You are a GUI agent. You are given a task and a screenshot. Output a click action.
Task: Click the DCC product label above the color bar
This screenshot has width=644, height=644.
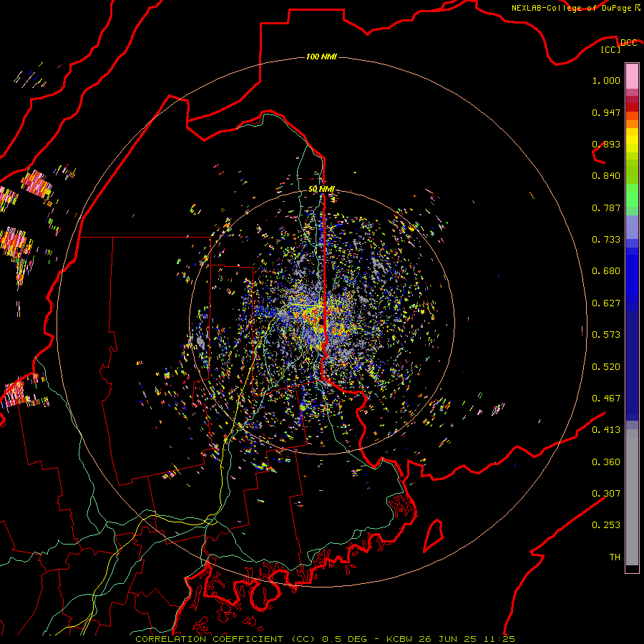click(628, 43)
